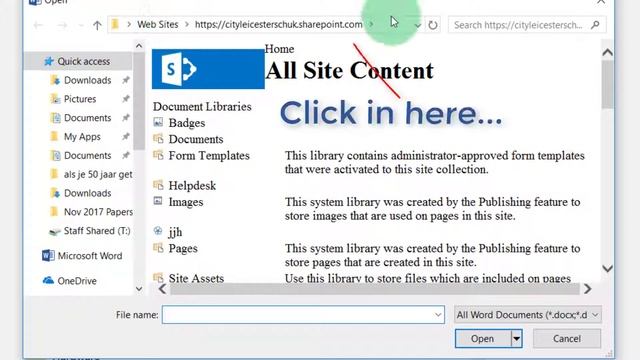Click the jjh library icon
This screenshot has width=640, height=360.
[158, 231]
